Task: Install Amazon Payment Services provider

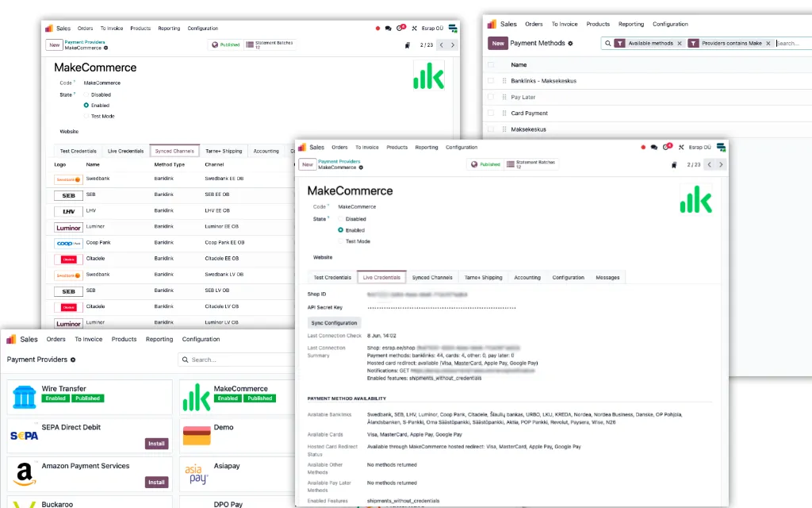Action: coord(156,482)
